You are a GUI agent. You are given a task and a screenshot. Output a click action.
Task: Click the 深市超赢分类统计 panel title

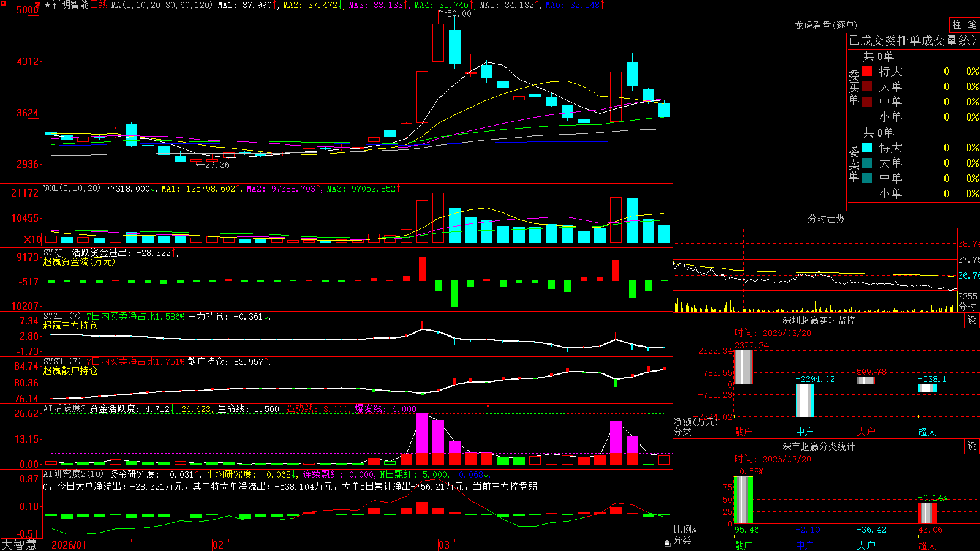[x=818, y=446]
